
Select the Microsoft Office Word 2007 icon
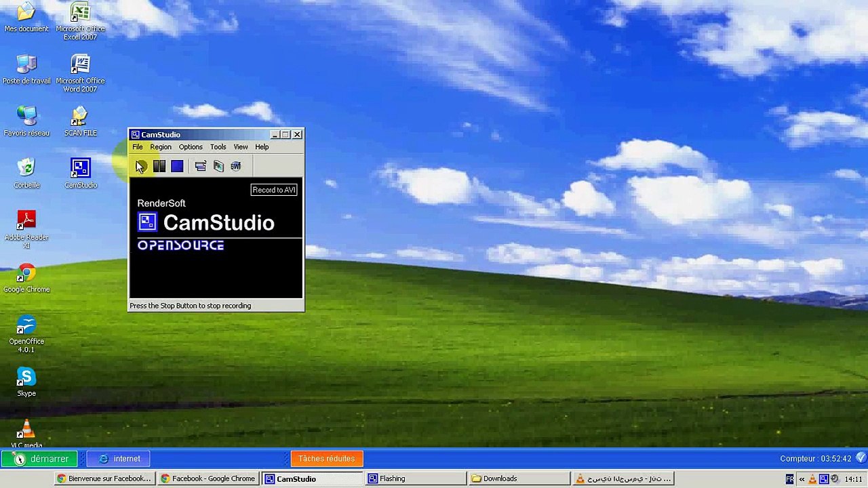[80, 73]
